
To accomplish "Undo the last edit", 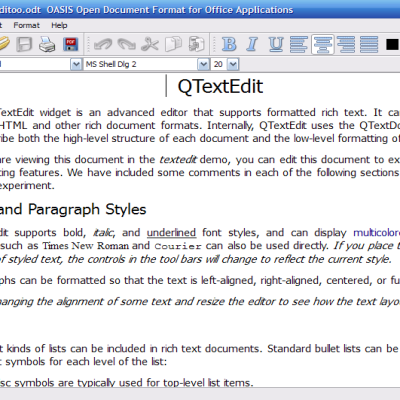I will 103,44.
